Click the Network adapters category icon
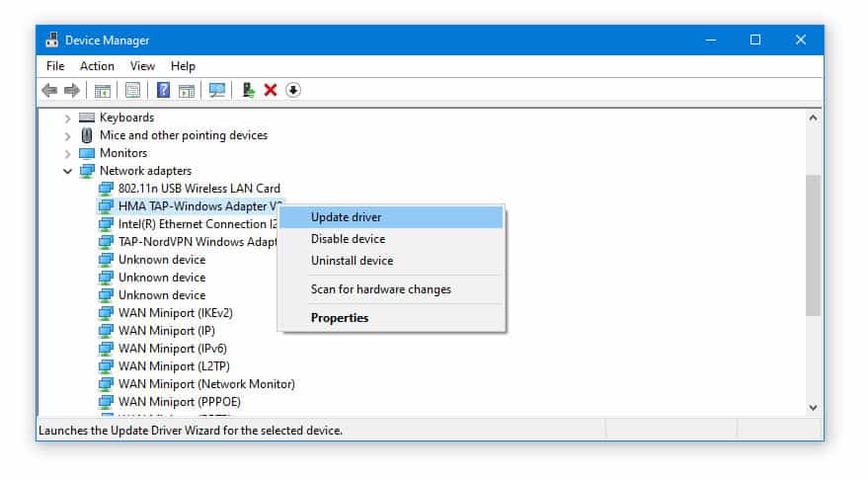This screenshot has height=480, width=868. pyautogui.click(x=87, y=171)
